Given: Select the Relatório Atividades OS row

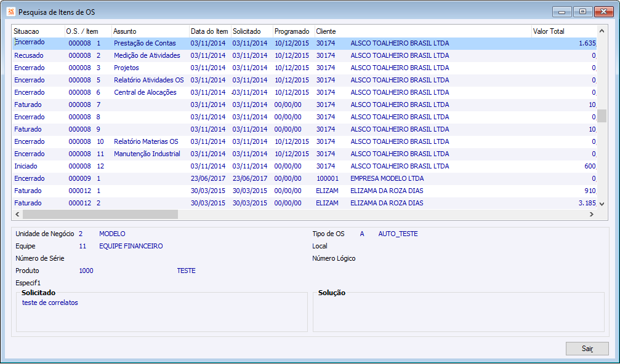Looking at the screenshot, I should click(x=305, y=80).
